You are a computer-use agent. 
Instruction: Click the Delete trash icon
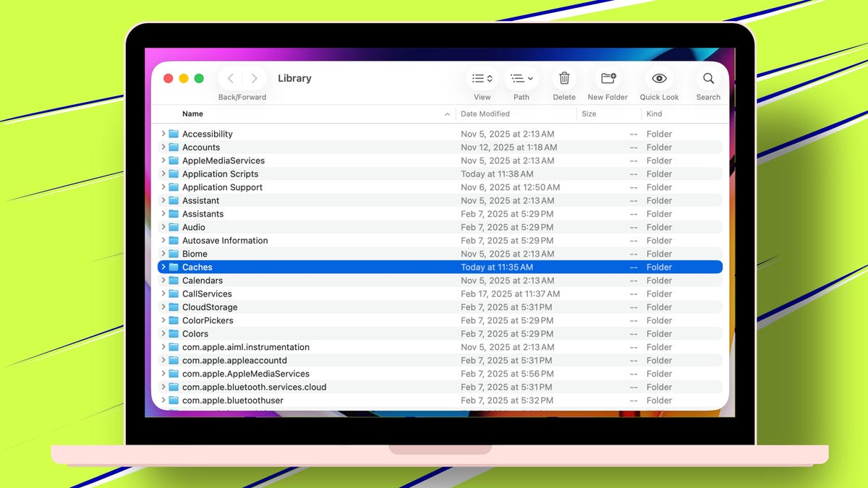563,78
